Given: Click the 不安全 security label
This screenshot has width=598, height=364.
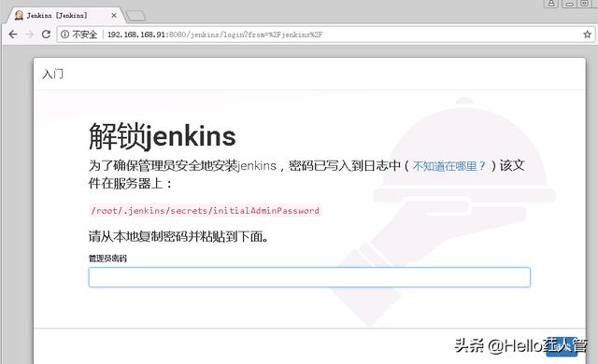Looking at the screenshot, I should (x=85, y=35).
